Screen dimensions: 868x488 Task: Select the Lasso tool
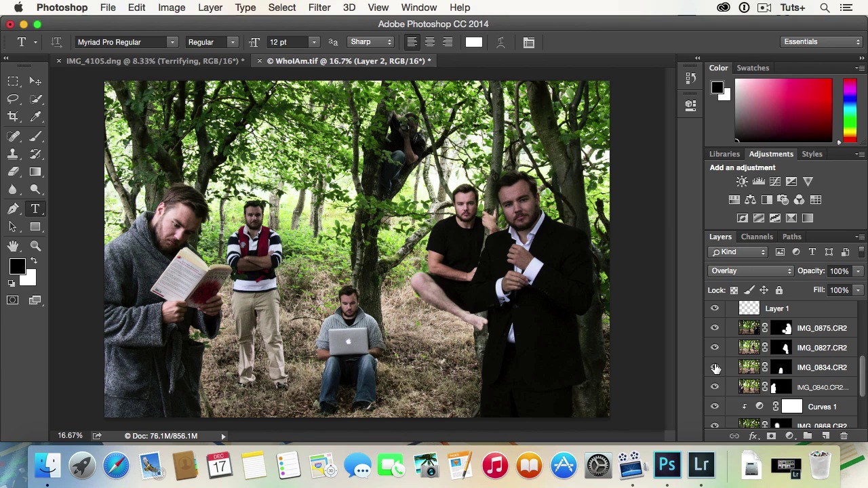tap(13, 99)
